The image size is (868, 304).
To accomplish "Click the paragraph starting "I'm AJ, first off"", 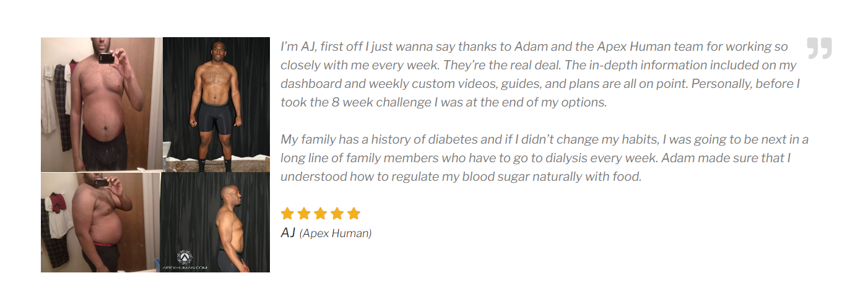I will tap(540, 74).
